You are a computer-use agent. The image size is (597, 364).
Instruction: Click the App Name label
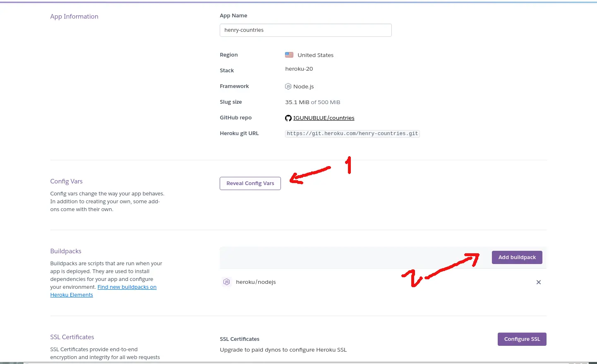point(233,16)
